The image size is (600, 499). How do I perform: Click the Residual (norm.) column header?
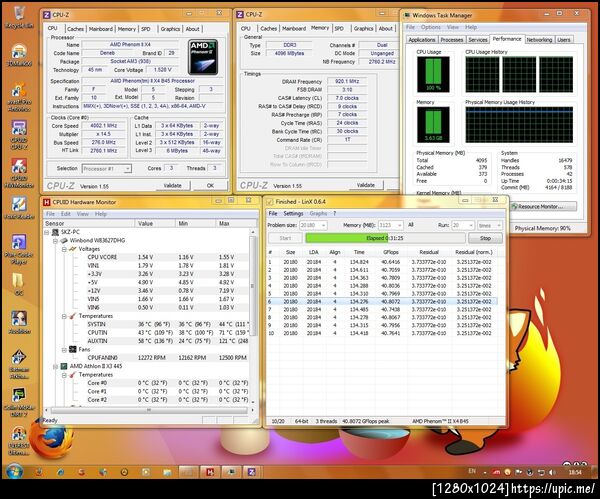click(474, 252)
